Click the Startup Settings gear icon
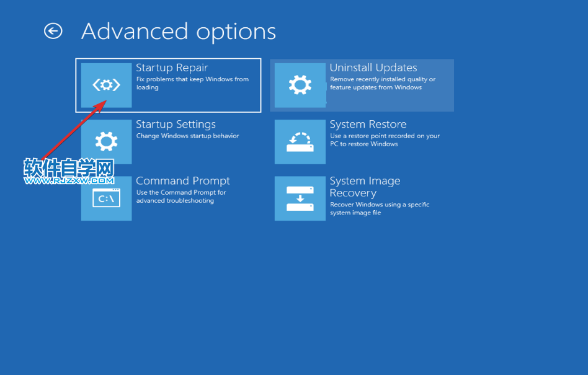588x375 pixels. [x=107, y=141]
